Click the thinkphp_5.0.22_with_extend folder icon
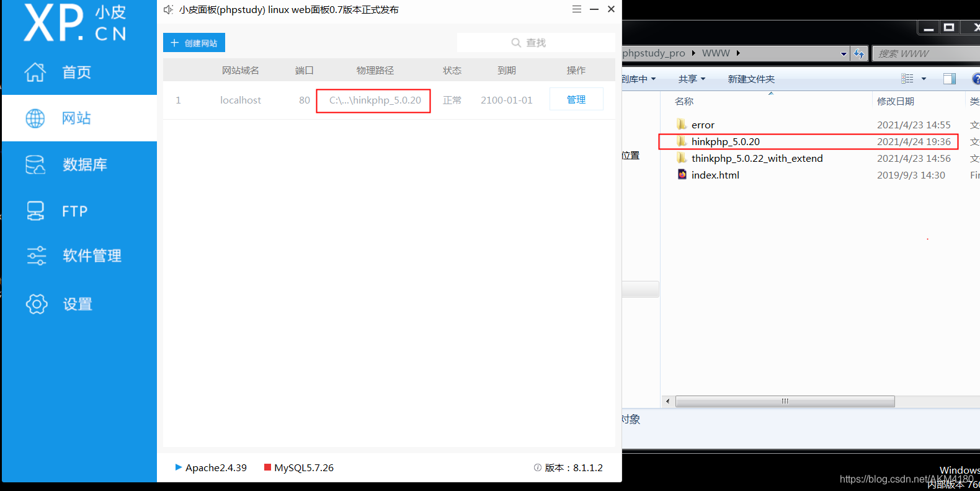The height and width of the screenshot is (491, 980). click(682, 157)
